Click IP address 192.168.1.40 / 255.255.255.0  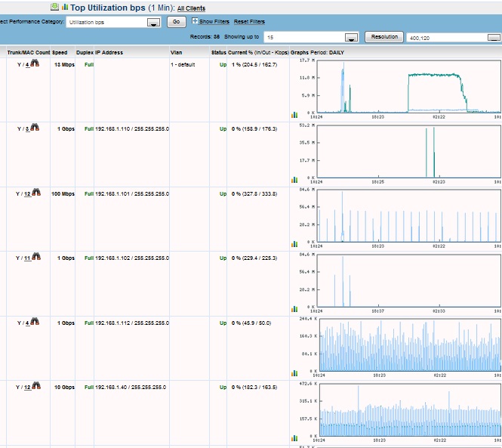tap(131, 387)
